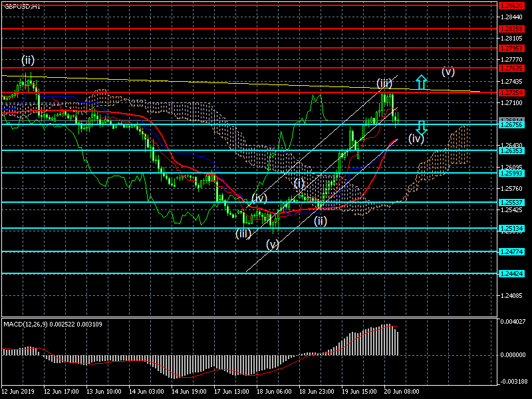The image size is (532, 399).
Task: Click the cyan 1.25993 support label
Action: coord(511,173)
